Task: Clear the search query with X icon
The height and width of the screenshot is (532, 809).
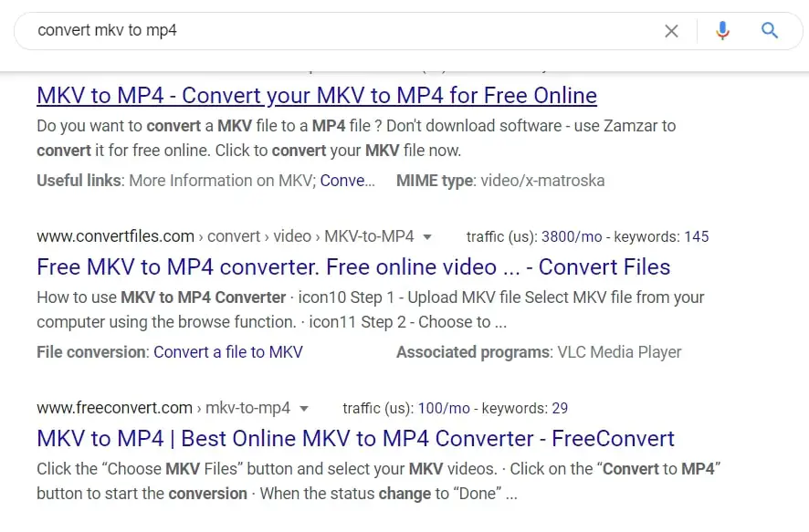Action: click(671, 31)
